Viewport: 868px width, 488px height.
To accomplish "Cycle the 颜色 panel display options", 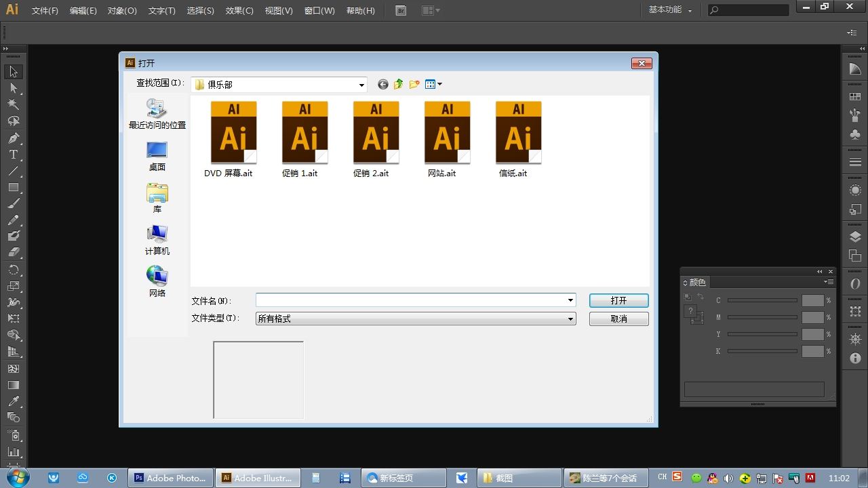I will click(x=685, y=283).
